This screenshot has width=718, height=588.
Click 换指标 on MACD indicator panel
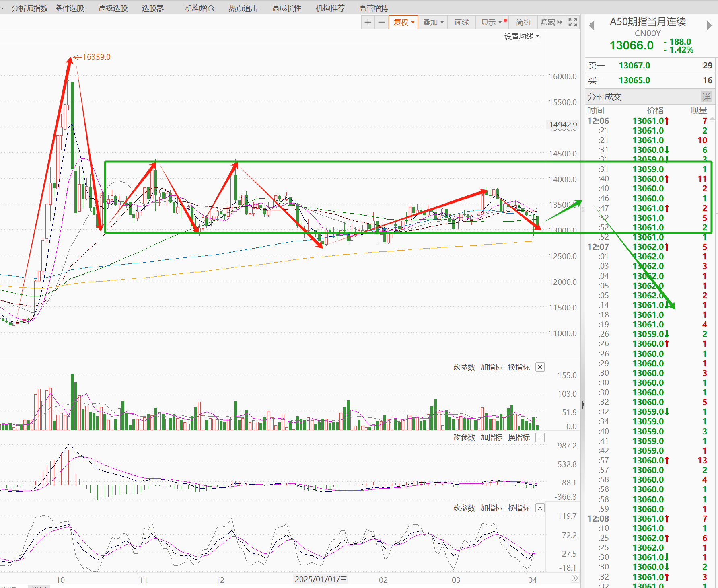[519, 438]
